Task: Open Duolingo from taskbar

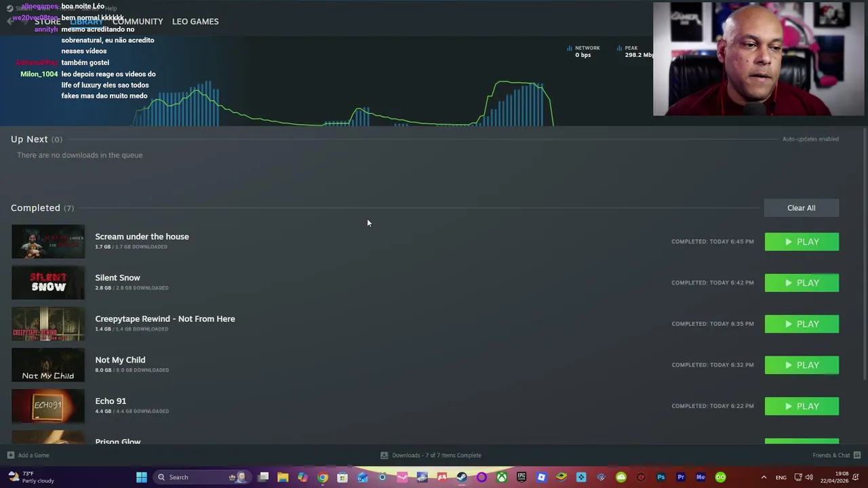Action: pyautogui.click(x=721, y=477)
